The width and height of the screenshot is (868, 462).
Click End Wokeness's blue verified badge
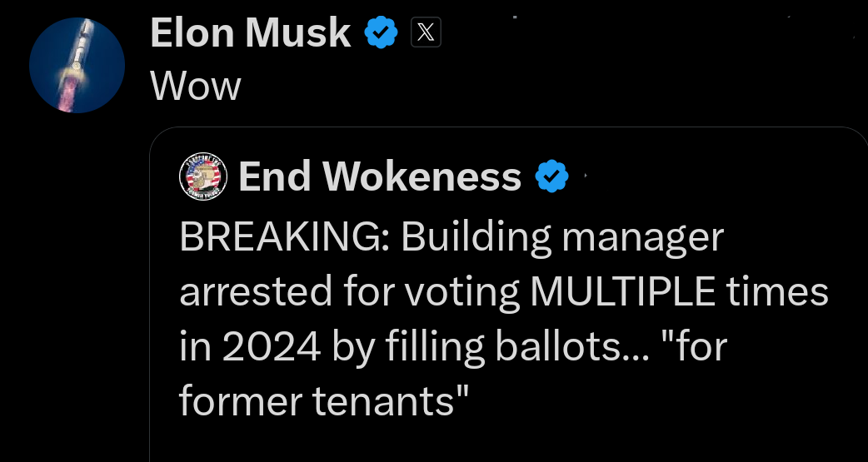(x=550, y=176)
